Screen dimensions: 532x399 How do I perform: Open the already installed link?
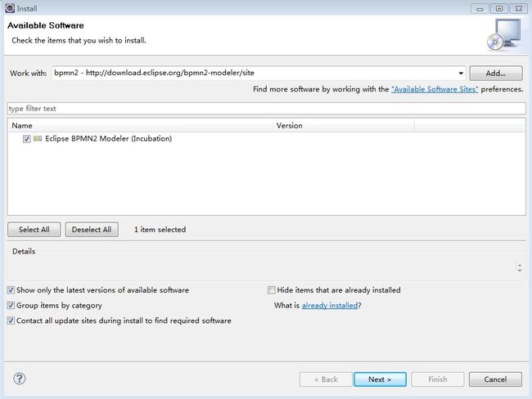click(330, 306)
